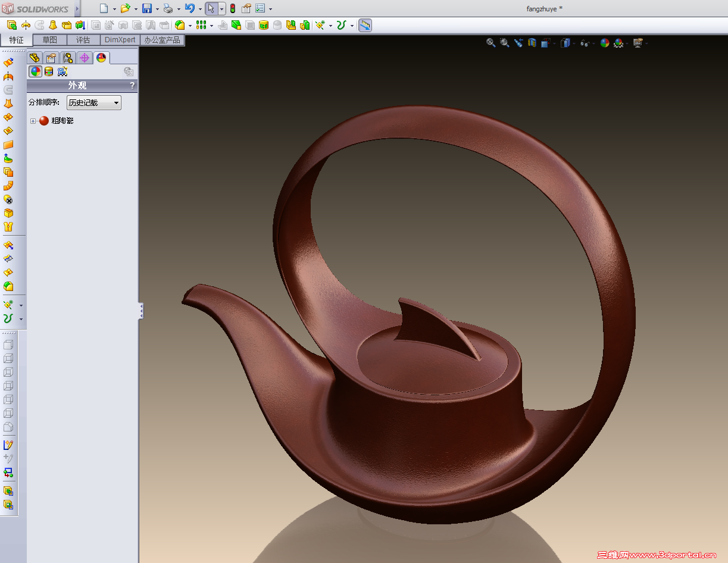Click the Hide/Show Items glasses icon

pyautogui.click(x=585, y=43)
